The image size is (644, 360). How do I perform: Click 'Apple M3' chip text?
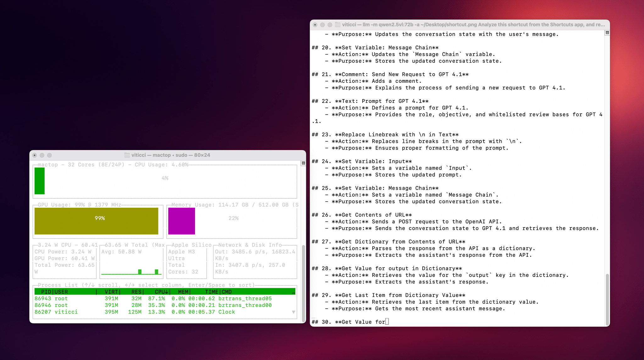point(181,252)
